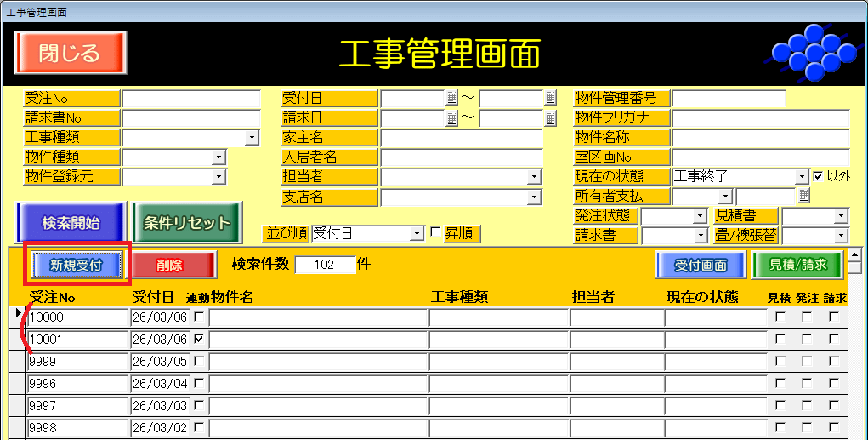Expand the 並び順 sort order dropdown
This screenshot has height=440, width=868.
[x=417, y=233]
